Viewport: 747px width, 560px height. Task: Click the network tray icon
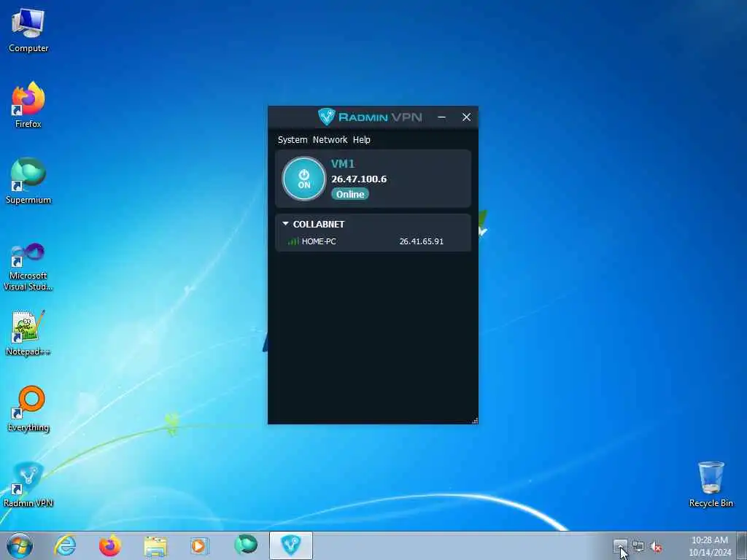638,547
